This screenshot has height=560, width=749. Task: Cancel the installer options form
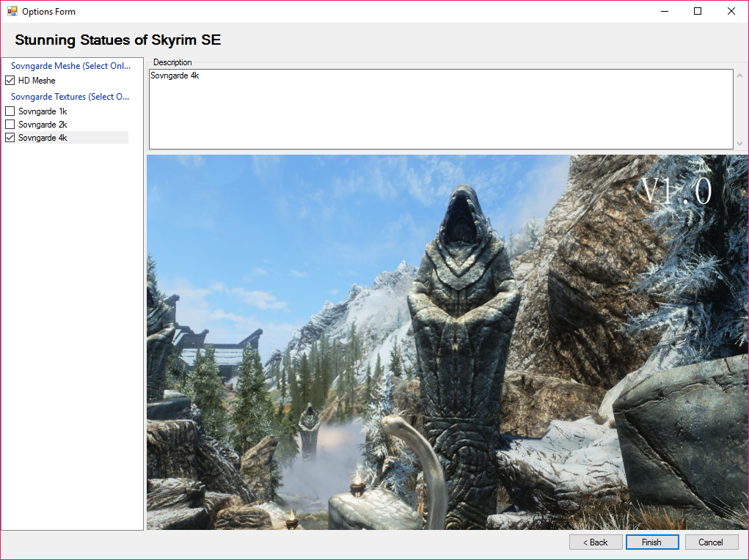click(711, 542)
